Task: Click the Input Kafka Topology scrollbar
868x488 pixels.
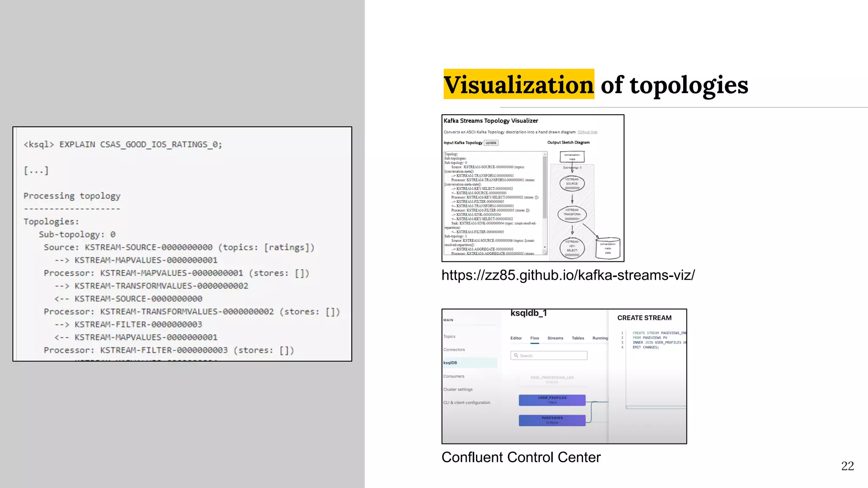Action: (545, 186)
